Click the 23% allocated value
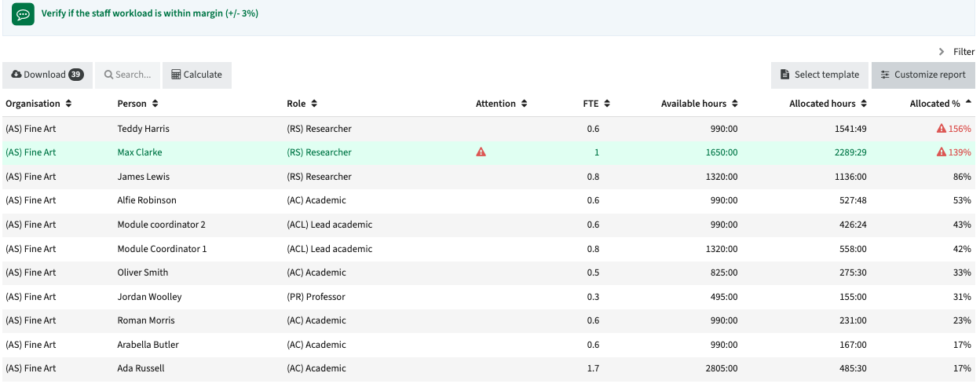Image resolution: width=980 pixels, height=384 pixels. pos(961,320)
